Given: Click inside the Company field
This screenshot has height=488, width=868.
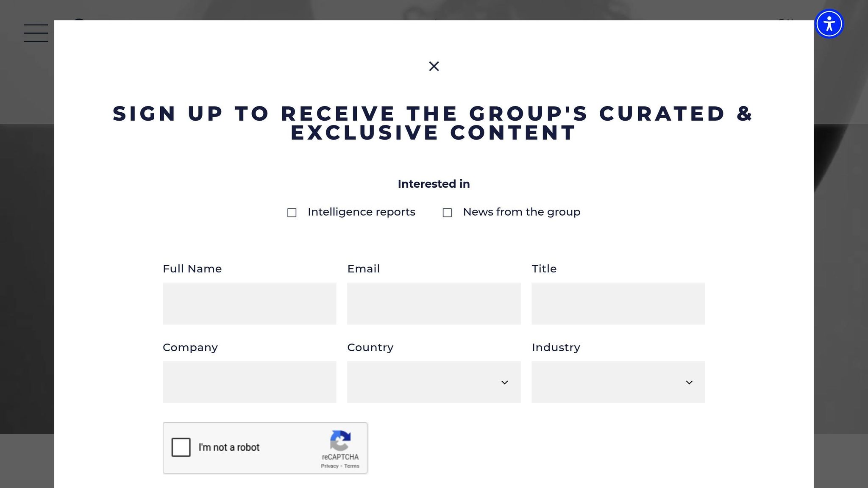Looking at the screenshot, I should [x=249, y=382].
